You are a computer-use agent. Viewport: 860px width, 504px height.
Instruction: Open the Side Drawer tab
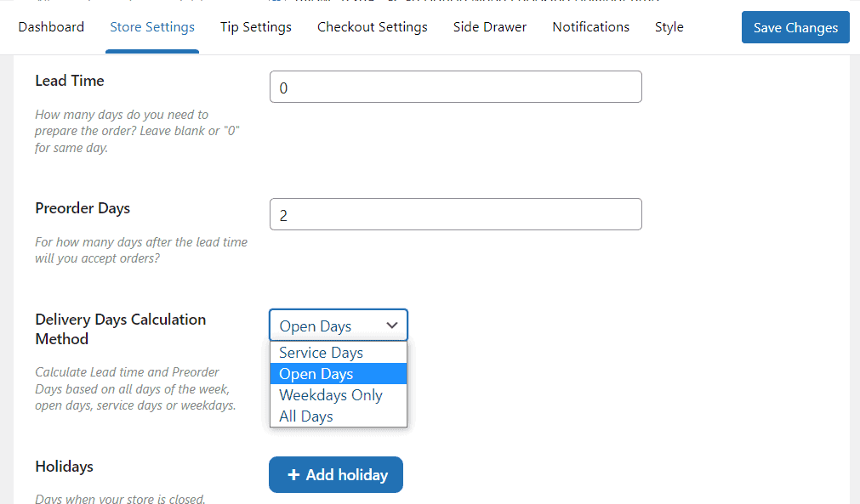point(490,27)
